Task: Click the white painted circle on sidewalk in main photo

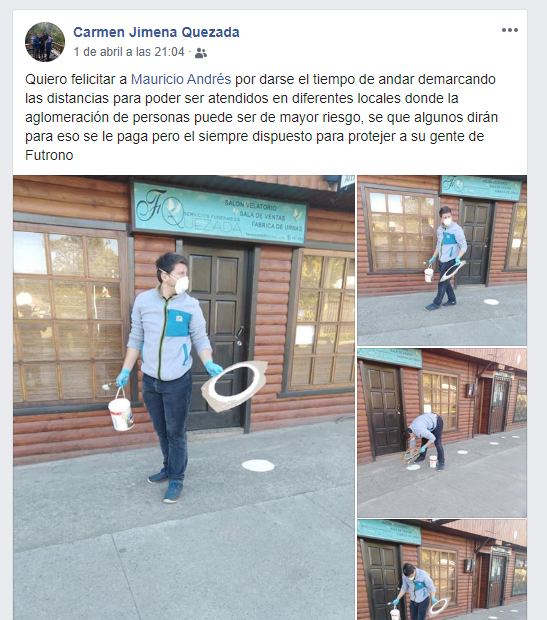Action: click(x=258, y=466)
